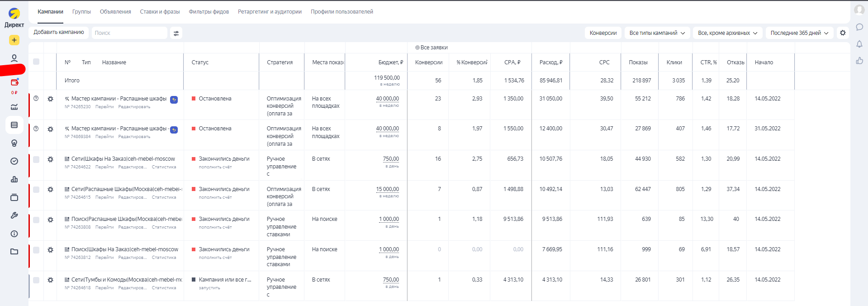868x306 pixels.
Task: Switch to the 'Группы' tab
Action: click(x=81, y=12)
